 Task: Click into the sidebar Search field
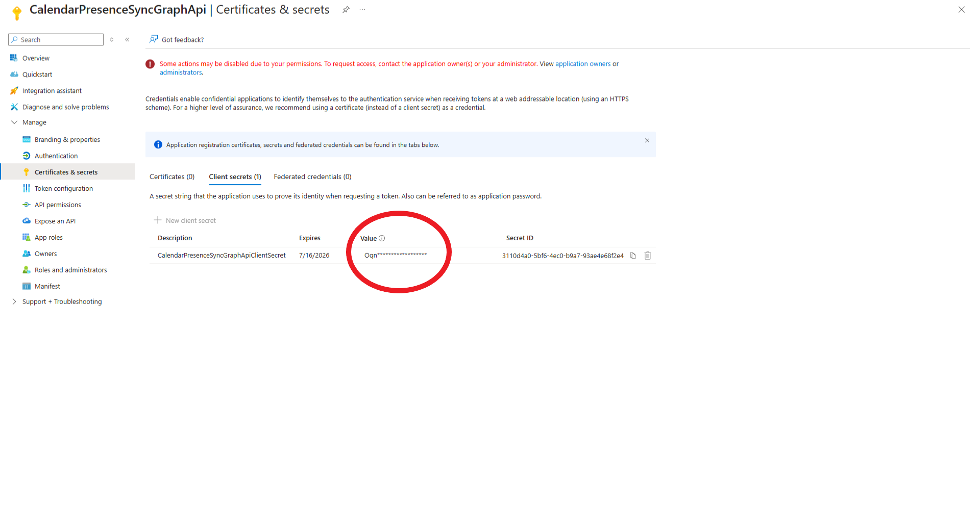pos(56,40)
